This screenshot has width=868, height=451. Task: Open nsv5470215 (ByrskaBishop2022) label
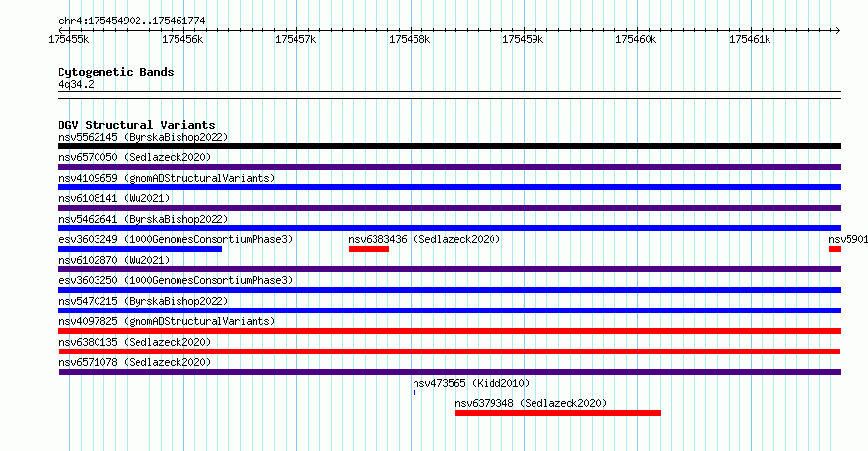tap(143, 301)
